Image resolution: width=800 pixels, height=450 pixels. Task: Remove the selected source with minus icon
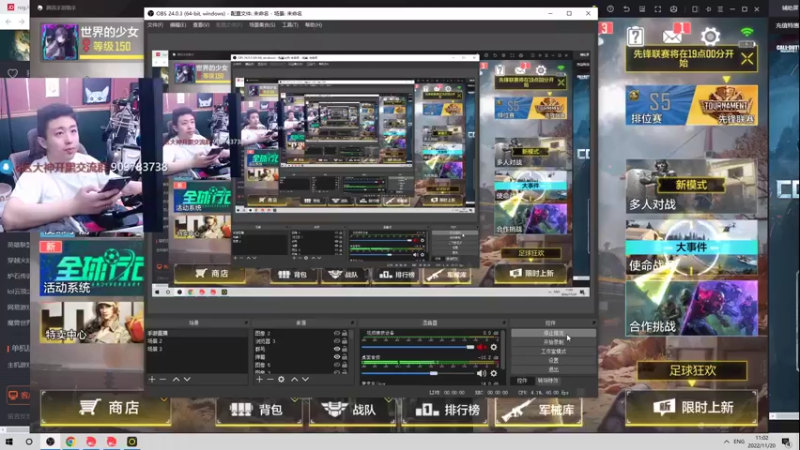(270, 380)
